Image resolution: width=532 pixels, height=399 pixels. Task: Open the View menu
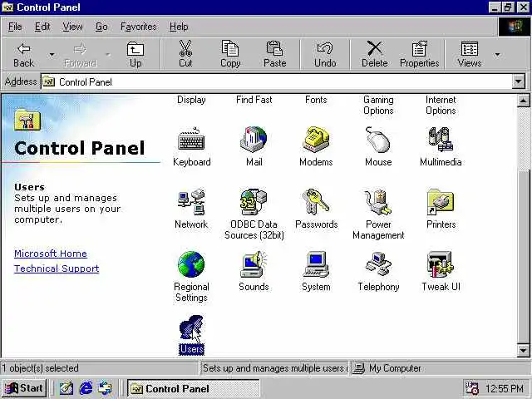click(72, 27)
